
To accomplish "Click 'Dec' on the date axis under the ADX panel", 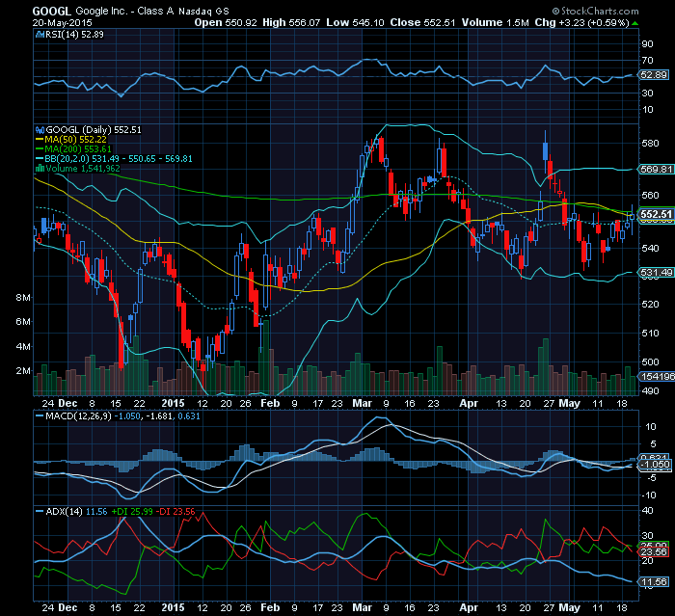I will pos(67,608).
